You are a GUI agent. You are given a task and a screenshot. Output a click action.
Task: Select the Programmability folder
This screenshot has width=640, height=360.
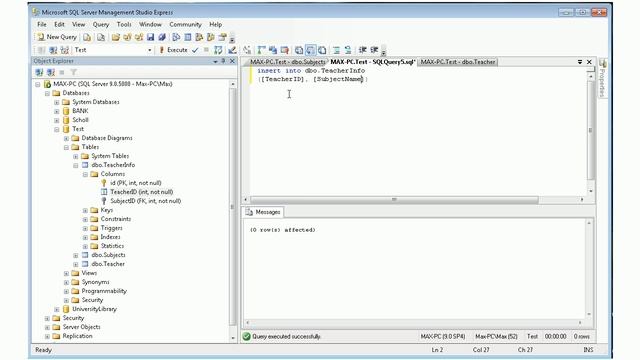(104, 291)
